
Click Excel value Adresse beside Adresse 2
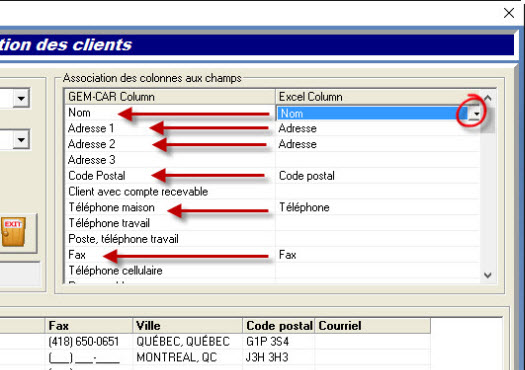tap(378, 144)
